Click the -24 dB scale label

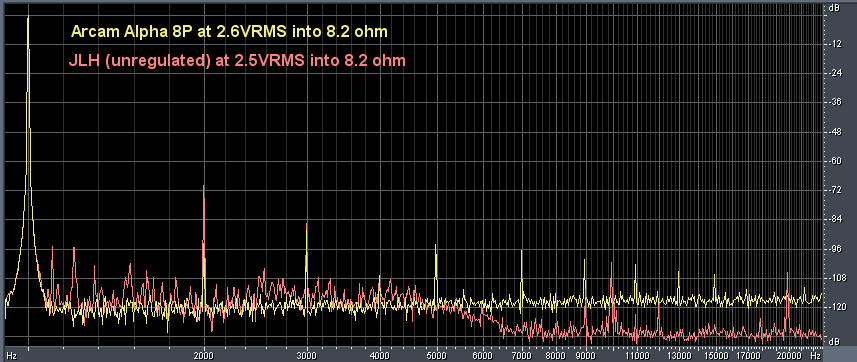[x=835, y=73]
